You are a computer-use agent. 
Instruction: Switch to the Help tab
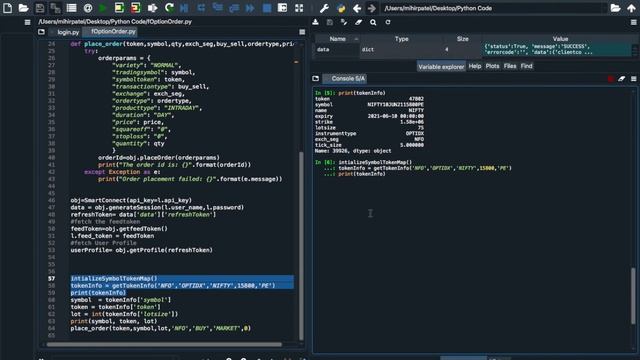pos(475,66)
